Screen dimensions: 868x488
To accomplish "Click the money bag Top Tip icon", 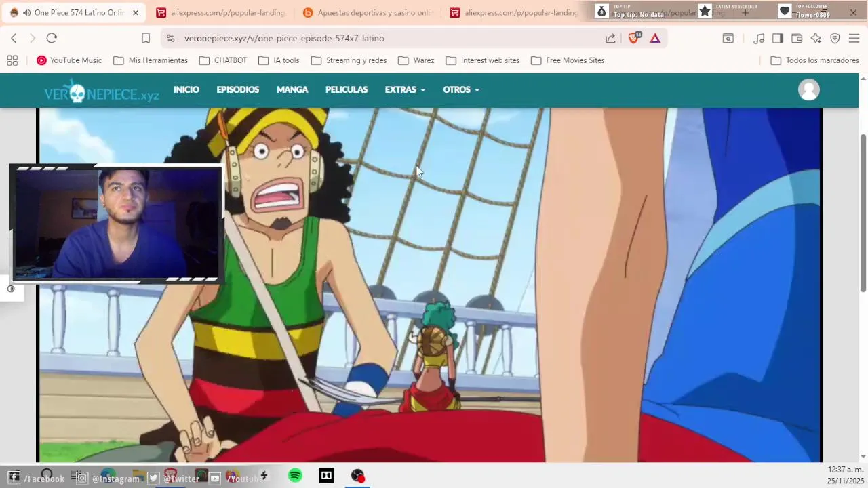I will coord(601,11).
